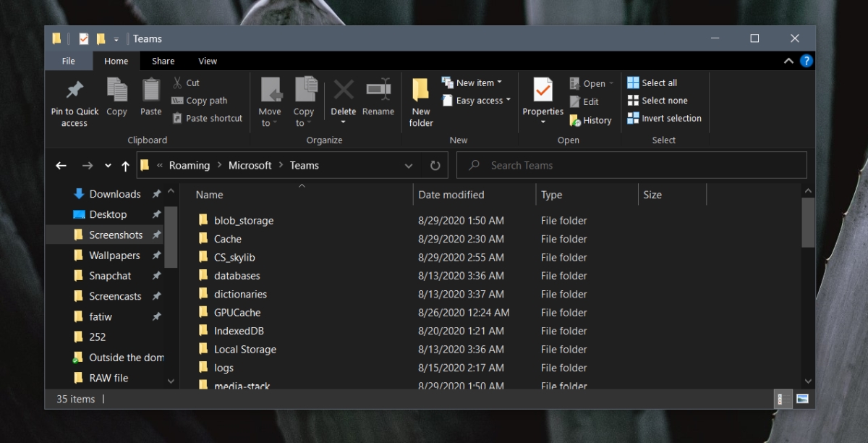Refresh the folder view
The height and width of the screenshot is (443, 868).
coord(435,165)
